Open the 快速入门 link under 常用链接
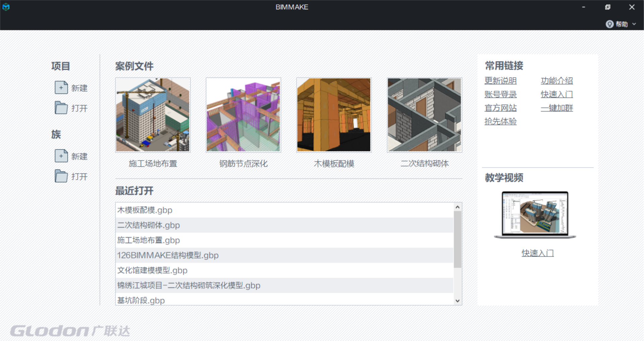Screen dimensions: 644x341 click(x=557, y=94)
